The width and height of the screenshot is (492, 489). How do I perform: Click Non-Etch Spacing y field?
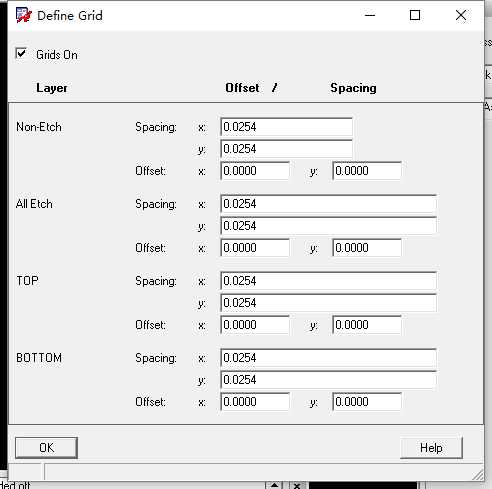tap(286, 149)
